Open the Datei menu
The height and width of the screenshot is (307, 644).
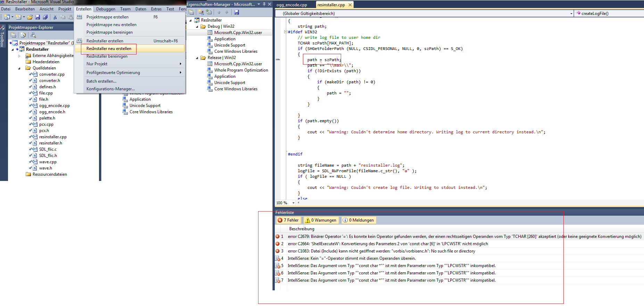tap(6, 9)
